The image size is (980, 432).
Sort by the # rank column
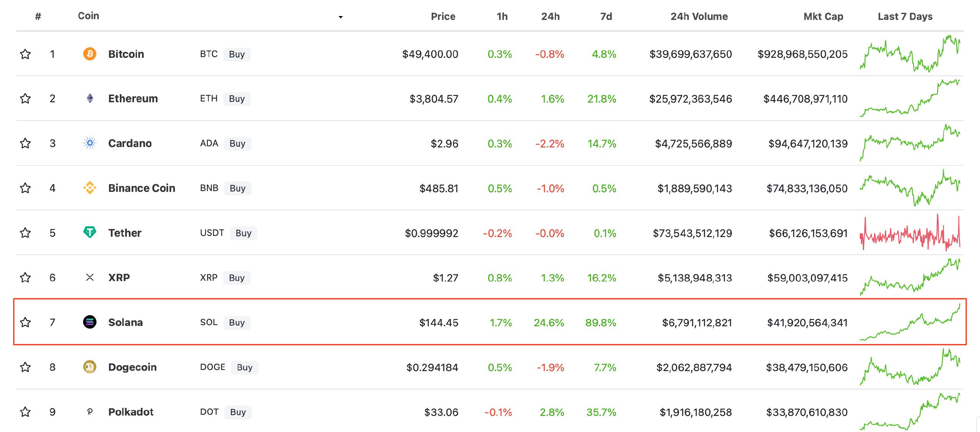point(38,16)
